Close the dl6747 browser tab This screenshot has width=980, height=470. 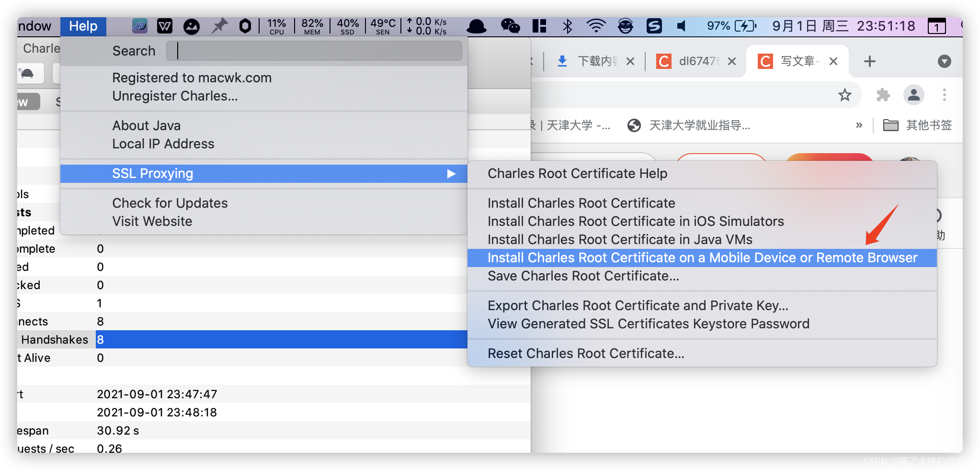click(732, 61)
